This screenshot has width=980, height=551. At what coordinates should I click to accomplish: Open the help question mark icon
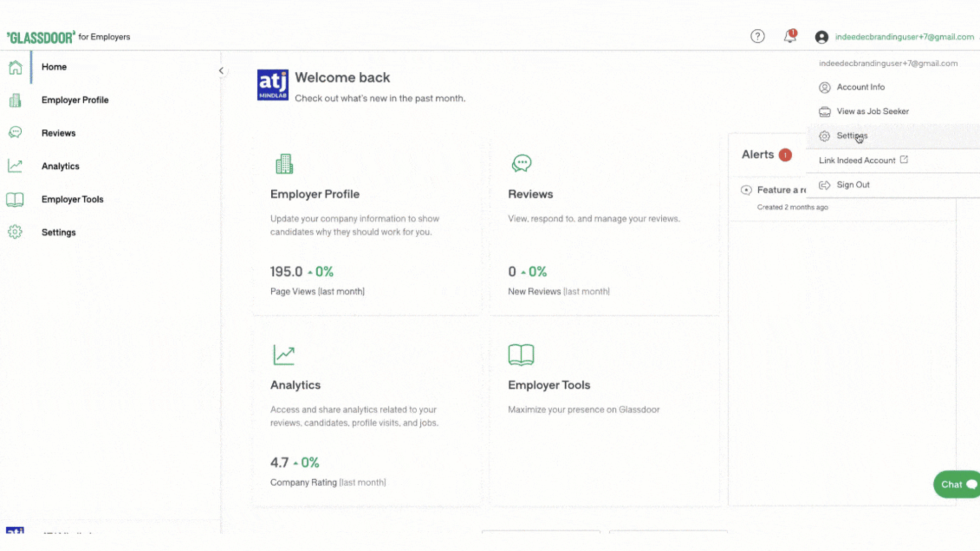[x=757, y=36]
